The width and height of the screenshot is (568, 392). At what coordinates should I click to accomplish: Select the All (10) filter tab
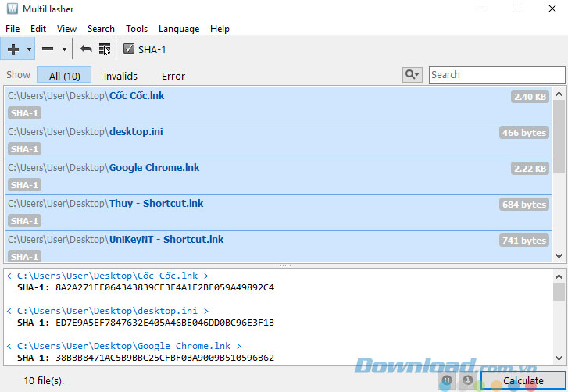64,75
